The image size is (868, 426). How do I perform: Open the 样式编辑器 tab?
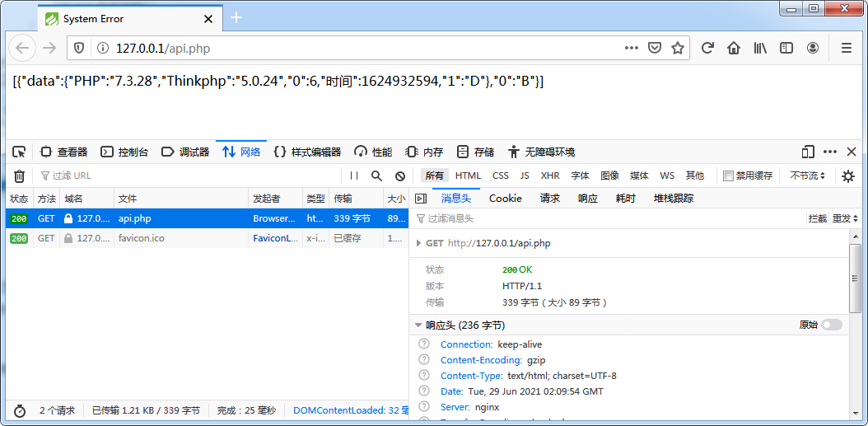point(308,152)
